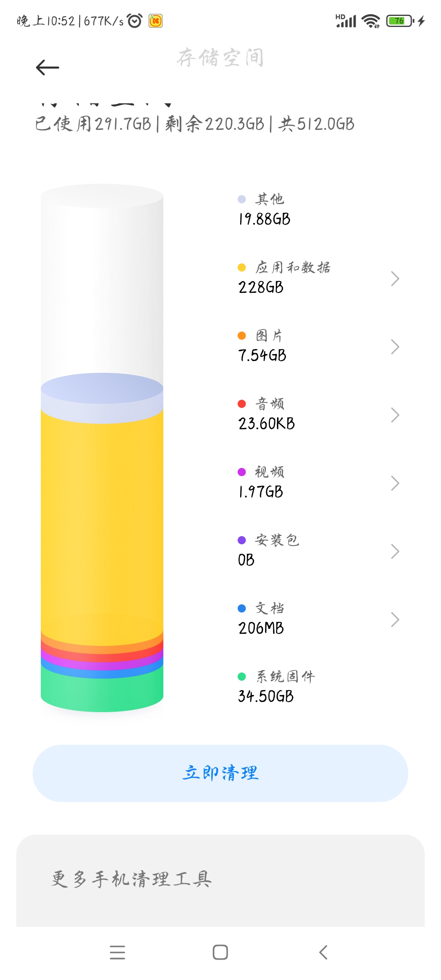Click the yellow 应用和数据 legend dot
The image size is (441, 980).
click(x=242, y=267)
